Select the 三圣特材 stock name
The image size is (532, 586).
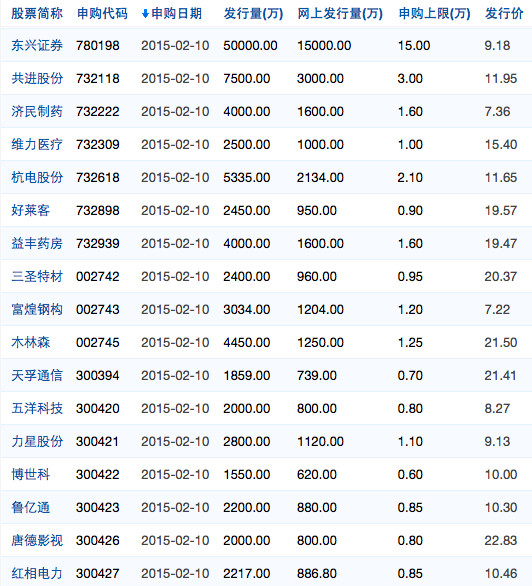click(x=37, y=276)
